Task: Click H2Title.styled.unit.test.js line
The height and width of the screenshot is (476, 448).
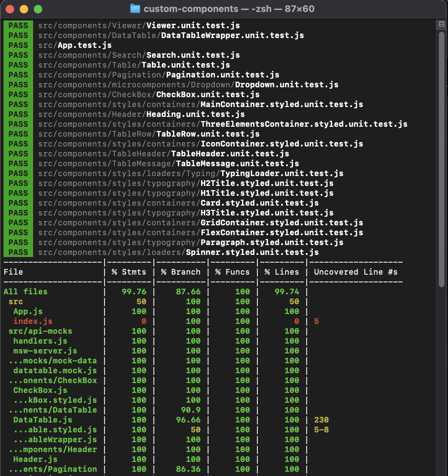Action: click(186, 183)
